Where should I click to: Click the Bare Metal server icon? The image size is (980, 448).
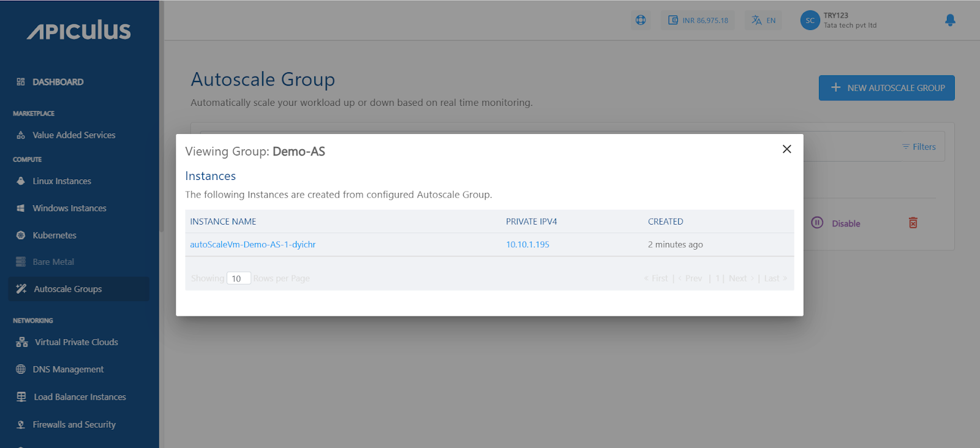(21, 262)
